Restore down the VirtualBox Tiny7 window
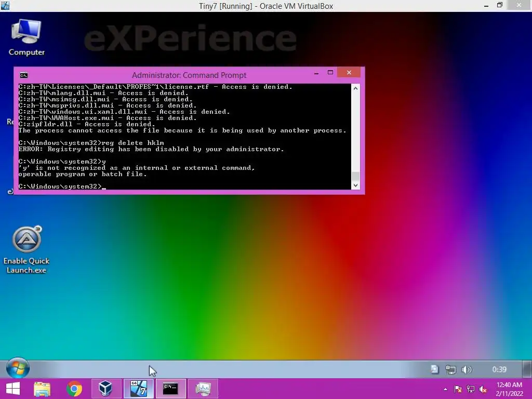Image resolution: width=532 pixels, height=399 pixels. [500, 6]
